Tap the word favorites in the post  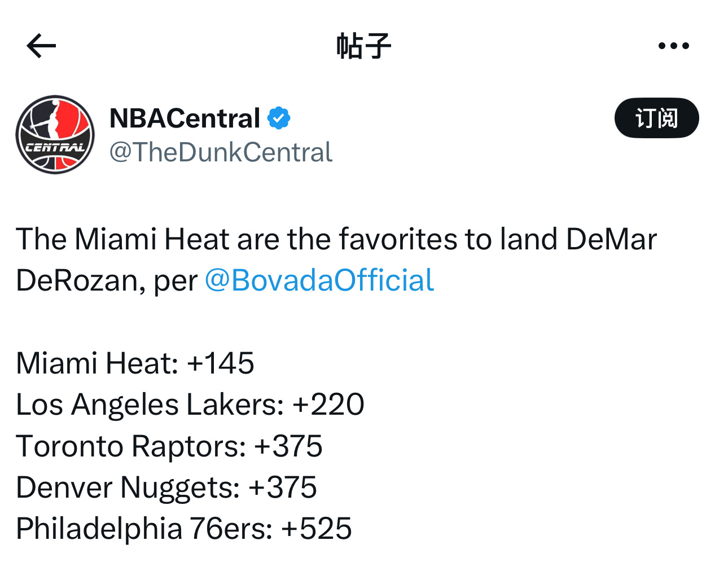pyautogui.click(x=398, y=239)
